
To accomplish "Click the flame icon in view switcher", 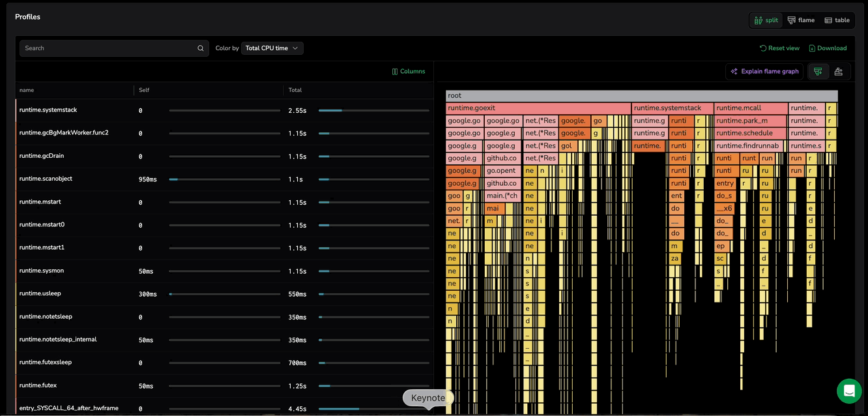I will (791, 20).
